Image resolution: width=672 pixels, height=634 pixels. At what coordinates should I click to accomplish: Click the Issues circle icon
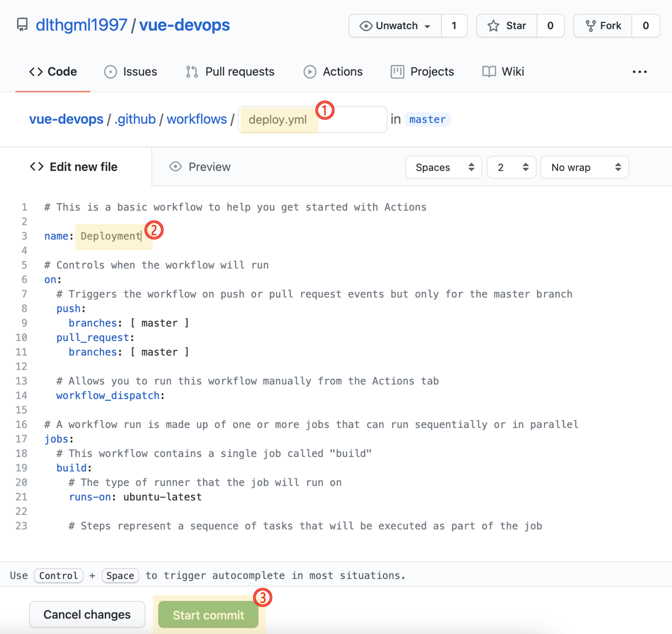pos(110,72)
